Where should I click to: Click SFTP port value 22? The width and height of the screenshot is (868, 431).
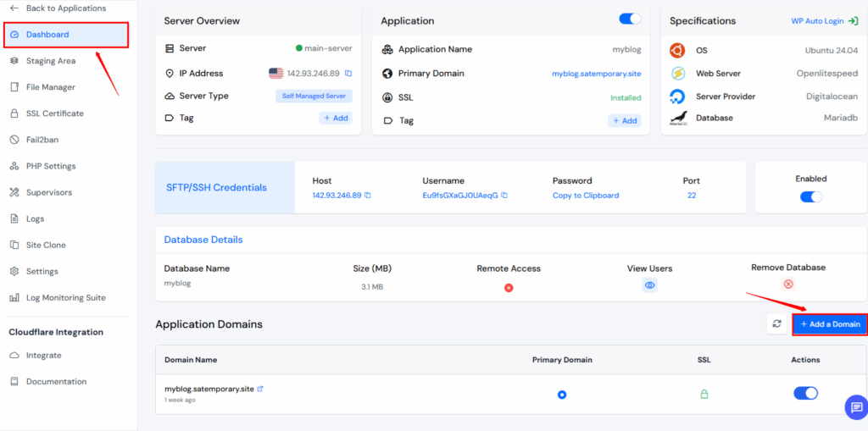tap(692, 196)
